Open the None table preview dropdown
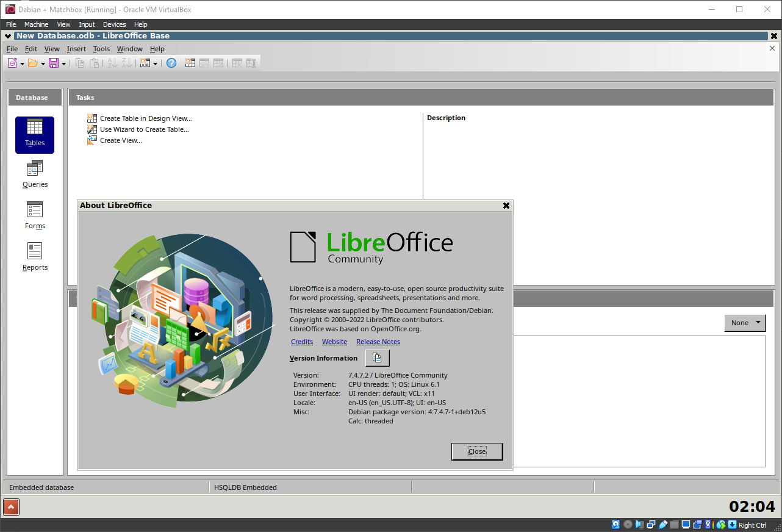Image resolution: width=782 pixels, height=532 pixels. tap(758, 323)
